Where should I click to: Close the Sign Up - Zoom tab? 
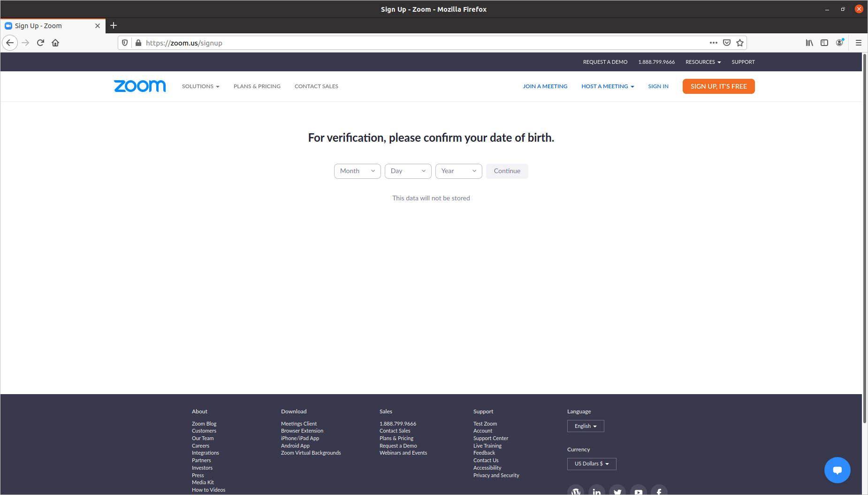(x=98, y=26)
